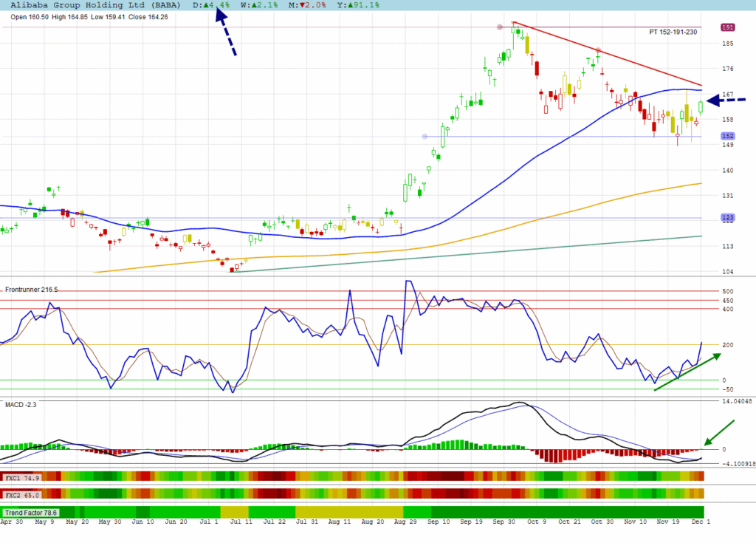Viewport: 756px width, 543px height.
Task: Click the green arrow under the Frontrunner line
Action: coord(686,372)
